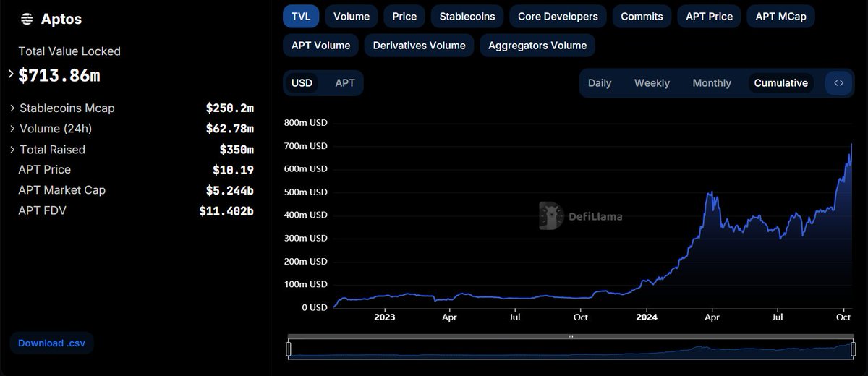
Task: Toggle the APT Volume metric
Action: click(x=320, y=45)
